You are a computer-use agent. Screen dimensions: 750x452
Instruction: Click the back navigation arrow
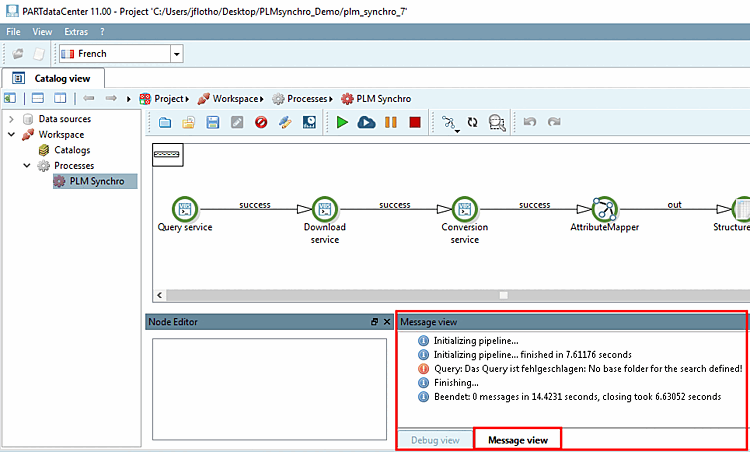point(88,99)
